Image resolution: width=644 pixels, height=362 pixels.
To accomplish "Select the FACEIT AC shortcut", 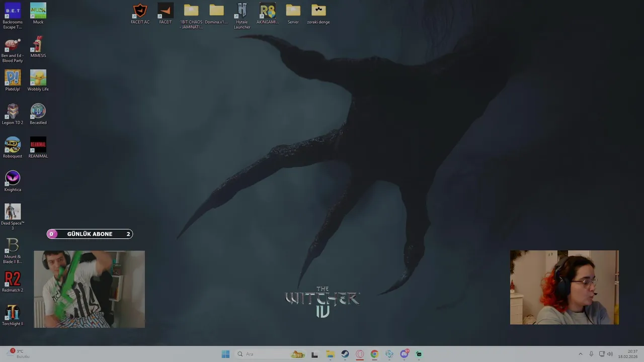I will coord(140,14).
